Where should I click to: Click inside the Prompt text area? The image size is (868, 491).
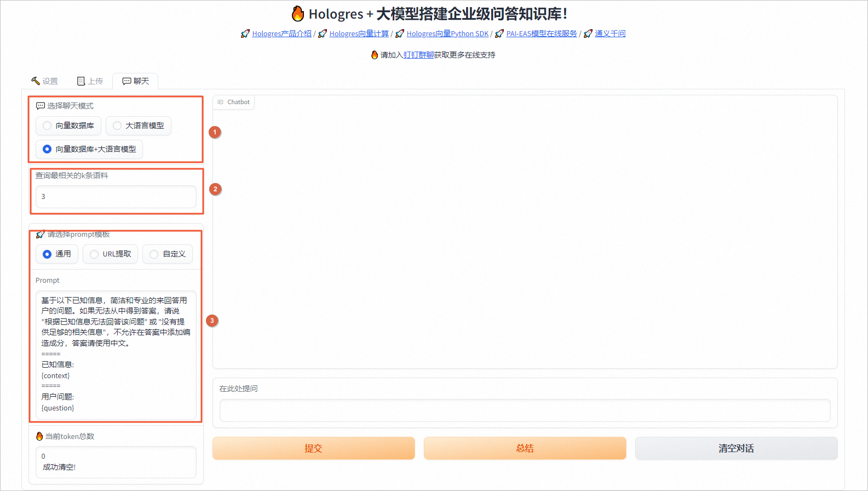(116, 355)
